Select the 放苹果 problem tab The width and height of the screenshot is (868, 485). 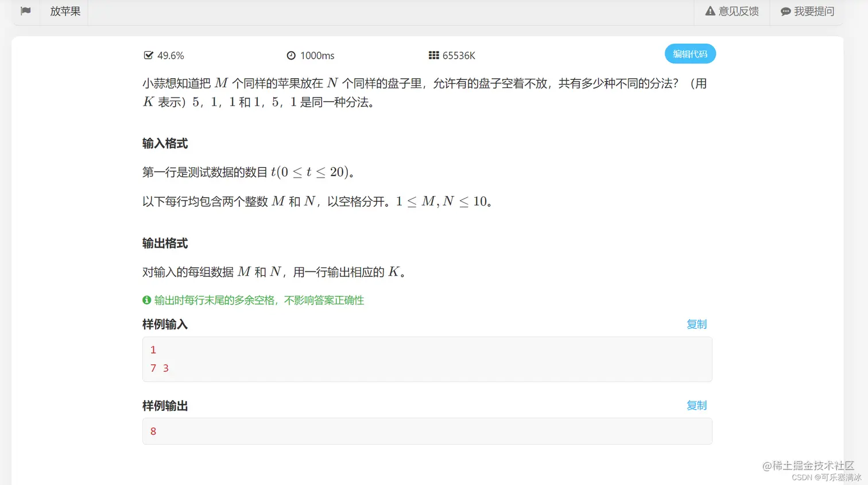[64, 11]
